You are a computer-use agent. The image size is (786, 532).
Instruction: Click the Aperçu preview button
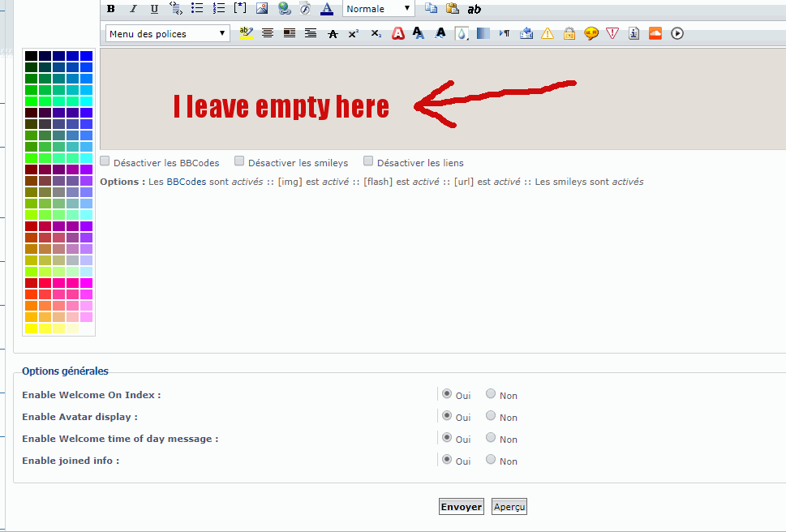(509, 507)
